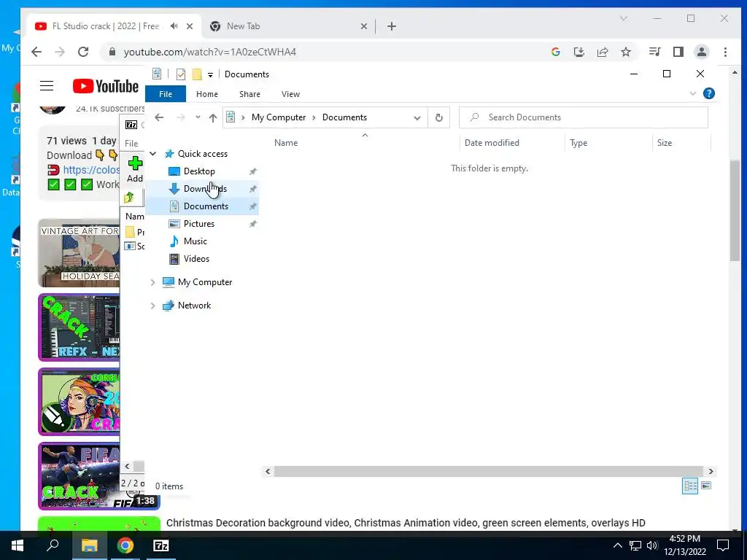Click Chrome address bar URL
Screen dimensions: 747x560
pos(209,52)
